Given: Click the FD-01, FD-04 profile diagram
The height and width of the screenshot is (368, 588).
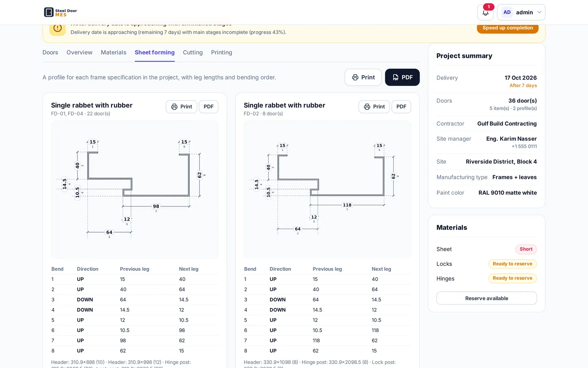Looking at the screenshot, I should point(135,190).
